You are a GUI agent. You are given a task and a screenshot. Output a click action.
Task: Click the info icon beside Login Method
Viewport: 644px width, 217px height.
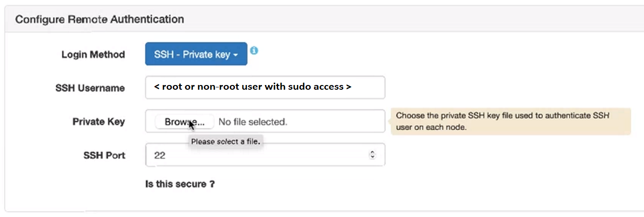pos(254,50)
